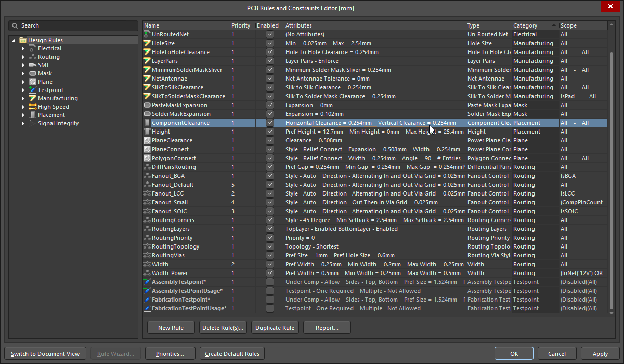Sort rules by Priority column header
Viewport: 624px width, 364px height.
[x=241, y=25]
